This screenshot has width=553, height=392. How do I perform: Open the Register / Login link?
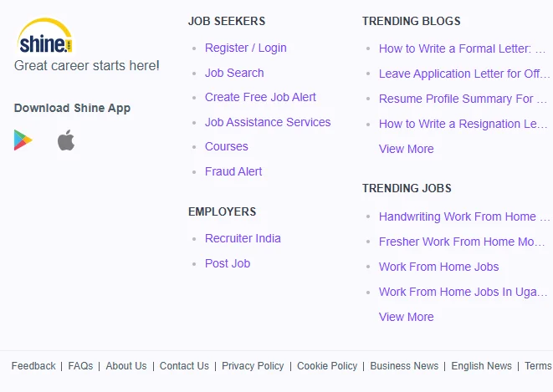tap(245, 48)
